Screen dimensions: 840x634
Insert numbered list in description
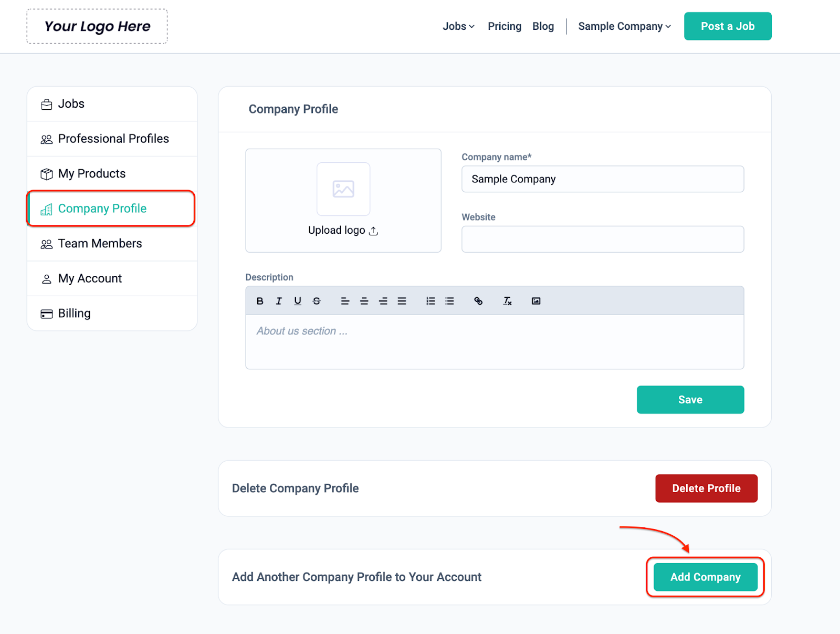tap(430, 301)
